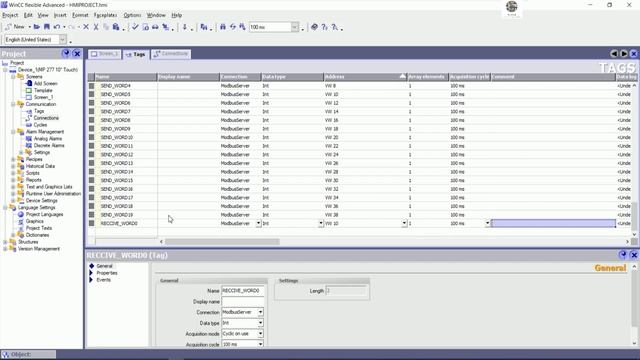Open Project Languages in the tree

44,214
